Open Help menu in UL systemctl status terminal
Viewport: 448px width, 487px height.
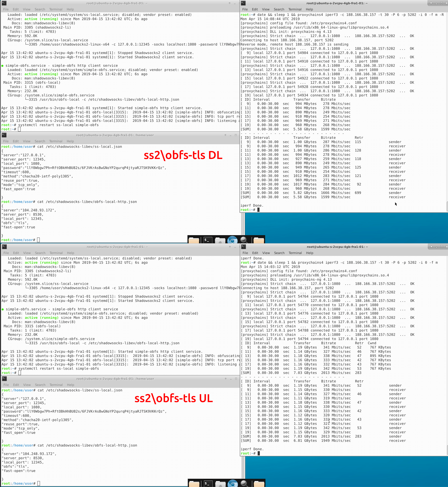[71, 253]
